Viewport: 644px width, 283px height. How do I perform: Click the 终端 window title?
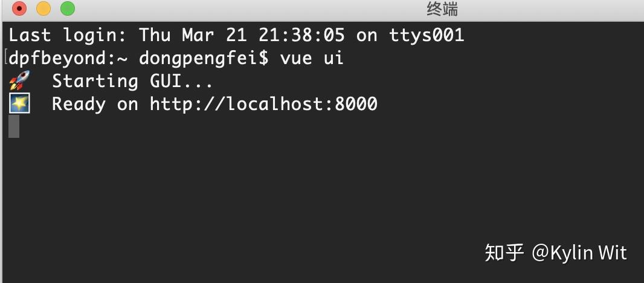(442, 9)
